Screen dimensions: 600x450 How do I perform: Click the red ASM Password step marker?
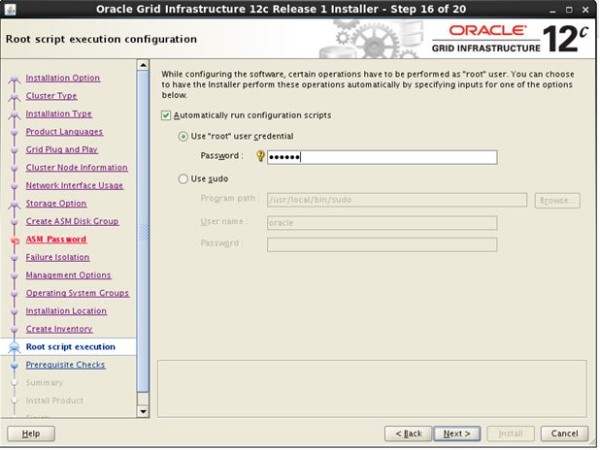click(15, 241)
